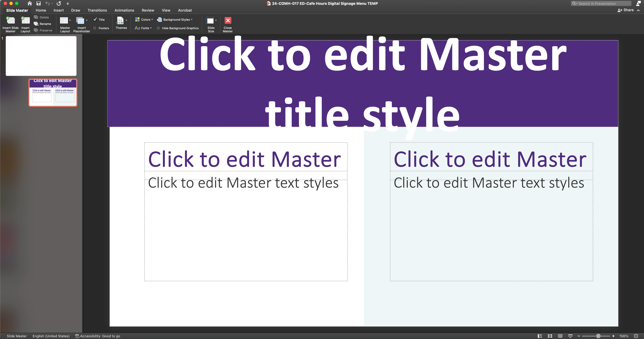
Task: Expand Master Layout dropdown arrow
Action: (x=70, y=20)
